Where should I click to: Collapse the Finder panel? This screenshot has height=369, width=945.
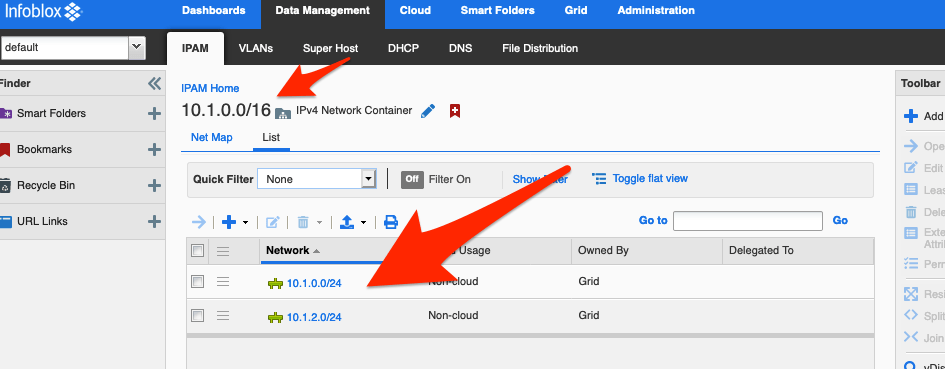pyautogui.click(x=154, y=83)
